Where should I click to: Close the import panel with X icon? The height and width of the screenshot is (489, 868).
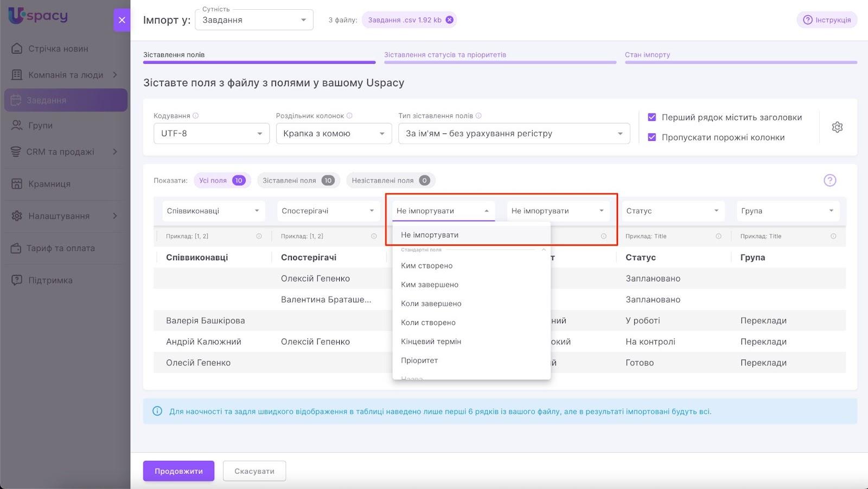click(x=122, y=20)
